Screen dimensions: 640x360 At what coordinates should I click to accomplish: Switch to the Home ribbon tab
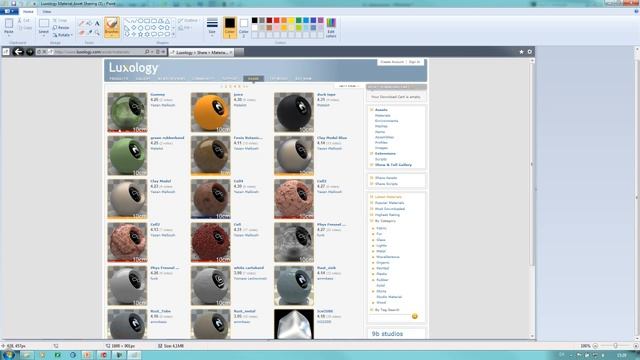coord(28,11)
